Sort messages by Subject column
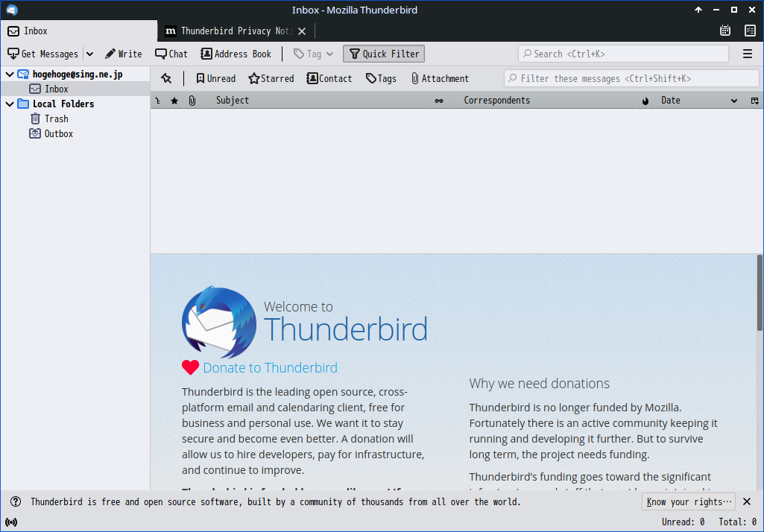Image resolution: width=764 pixels, height=532 pixels. pyautogui.click(x=315, y=101)
